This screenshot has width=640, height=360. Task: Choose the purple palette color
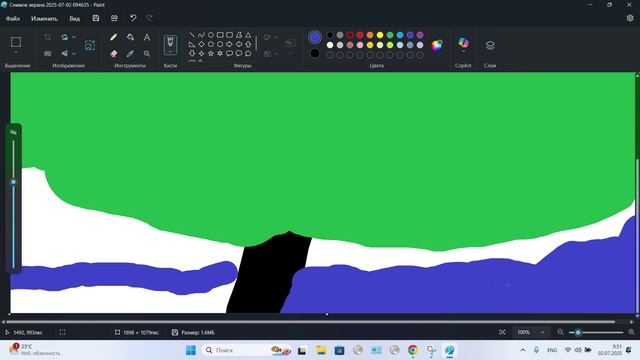click(x=420, y=35)
